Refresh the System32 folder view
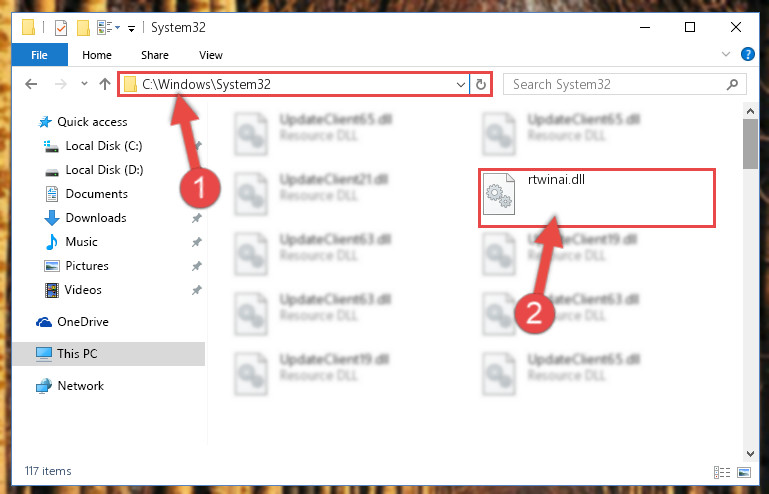 [x=481, y=84]
